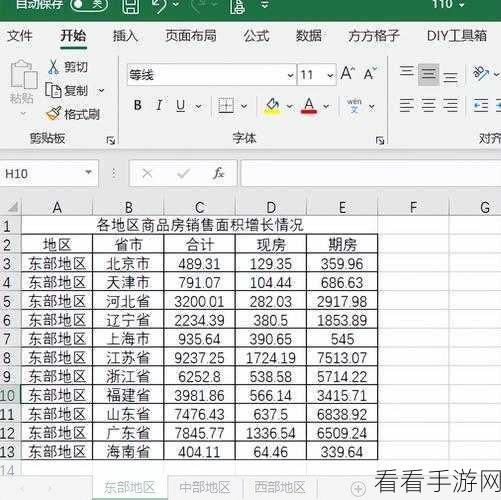This screenshot has width=501, height=500.
Task: Open the 页面布局 tab
Action: (191, 35)
